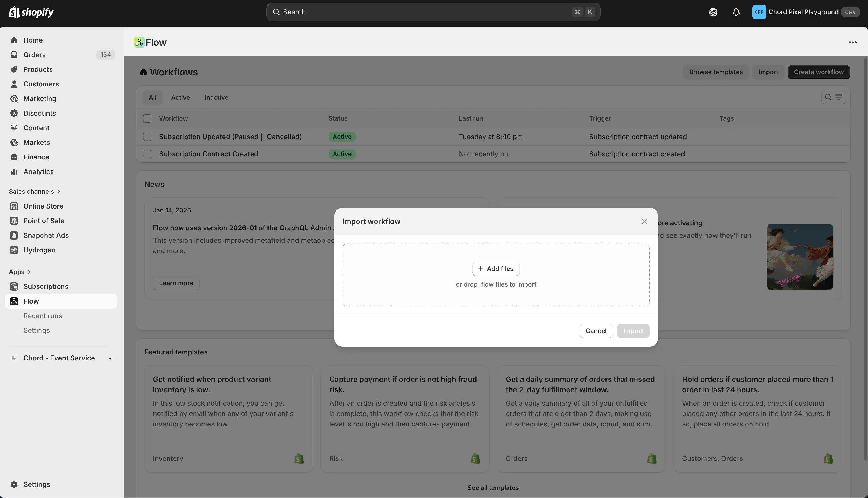Viewport: 868px width, 498px height.
Task: Click the Markets globe icon
Action: [x=14, y=142]
